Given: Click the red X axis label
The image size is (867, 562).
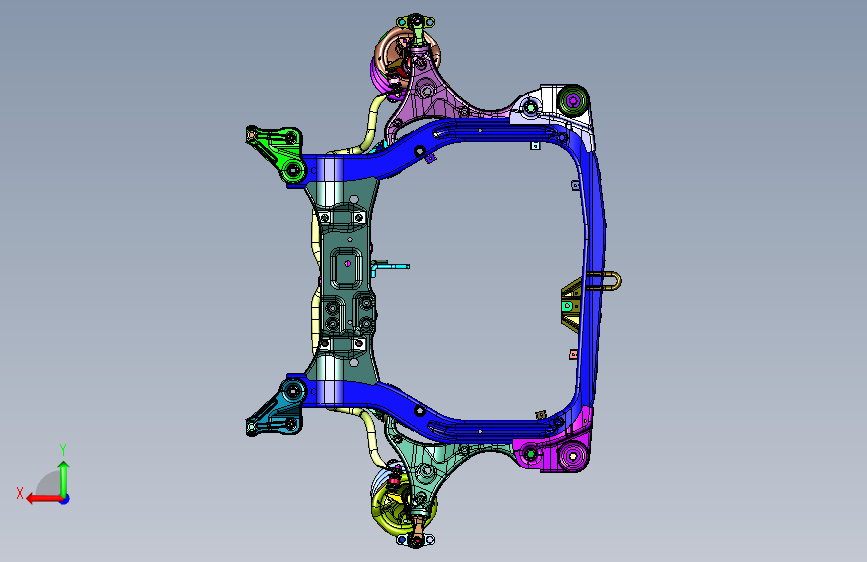Looking at the screenshot, I should click(x=20, y=493).
